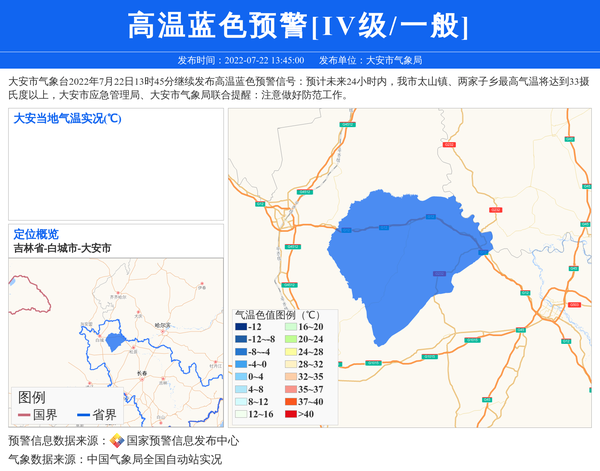Viewport: 600px width, 471px height.
Task: Click the red >40 temperature swatch
Action: (x=290, y=414)
